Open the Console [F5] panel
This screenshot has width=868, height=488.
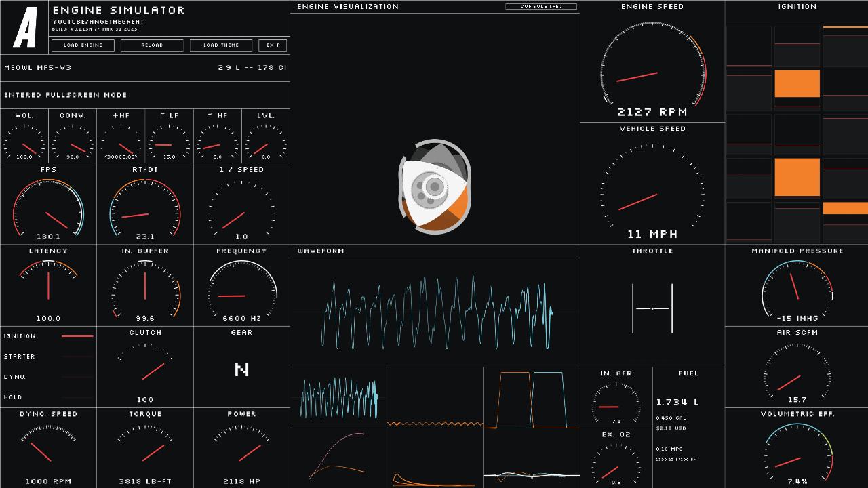(541, 7)
